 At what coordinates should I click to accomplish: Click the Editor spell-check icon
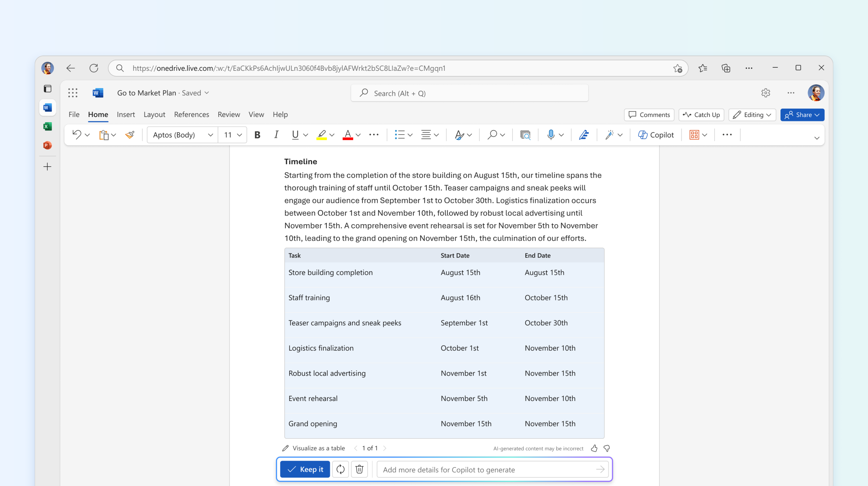click(584, 134)
